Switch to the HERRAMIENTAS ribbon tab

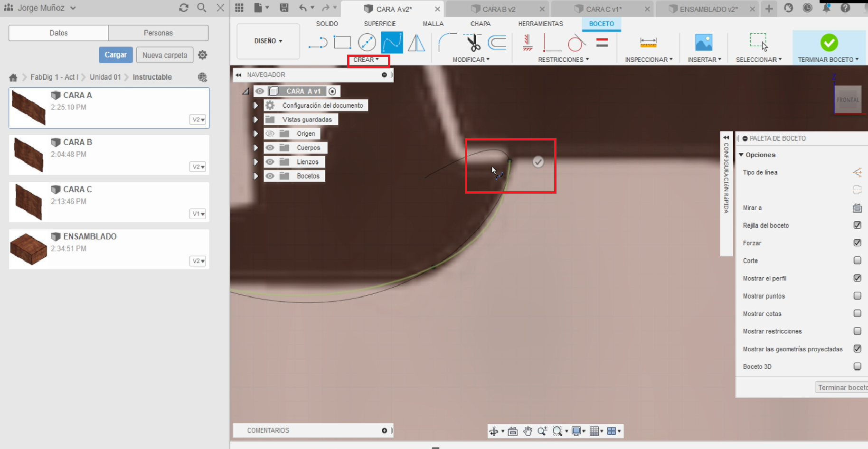(540, 24)
